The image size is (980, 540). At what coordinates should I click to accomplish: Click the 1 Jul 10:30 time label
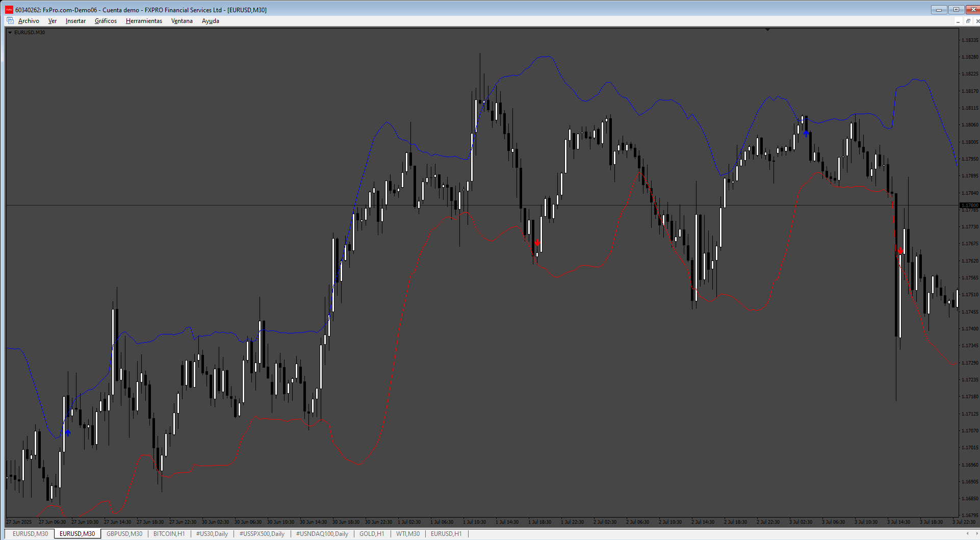coord(474,522)
